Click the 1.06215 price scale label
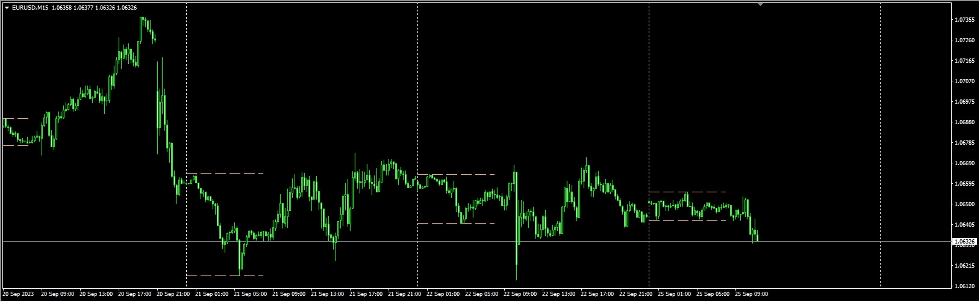This screenshot has height=302, width=980. [965, 266]
